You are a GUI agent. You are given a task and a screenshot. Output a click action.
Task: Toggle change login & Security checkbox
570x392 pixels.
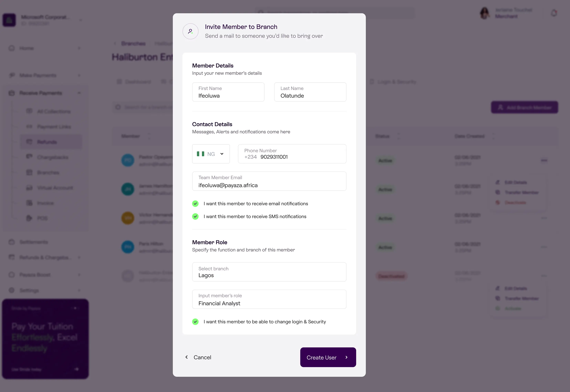pyautogui.click(x=195, y=322)
